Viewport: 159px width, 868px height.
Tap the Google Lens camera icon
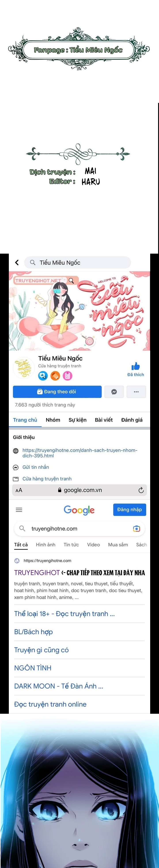(x=136, y=529)
